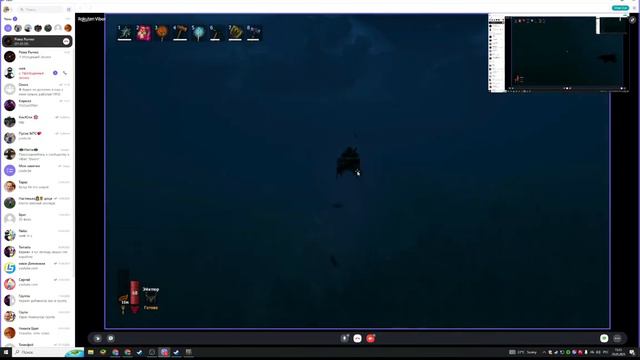Screen dimensions: 640x360
Task: Open the more options button in the call bar
Action: click(x=618, y=338)
